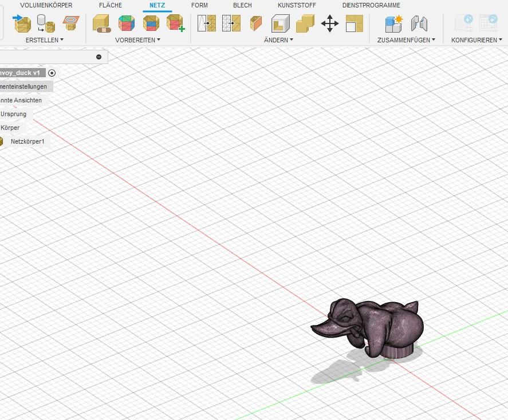The height and width of the screenshot is (420, 508).
Task: Click the Joint tool icon
Action: click(x=419, y=23)
